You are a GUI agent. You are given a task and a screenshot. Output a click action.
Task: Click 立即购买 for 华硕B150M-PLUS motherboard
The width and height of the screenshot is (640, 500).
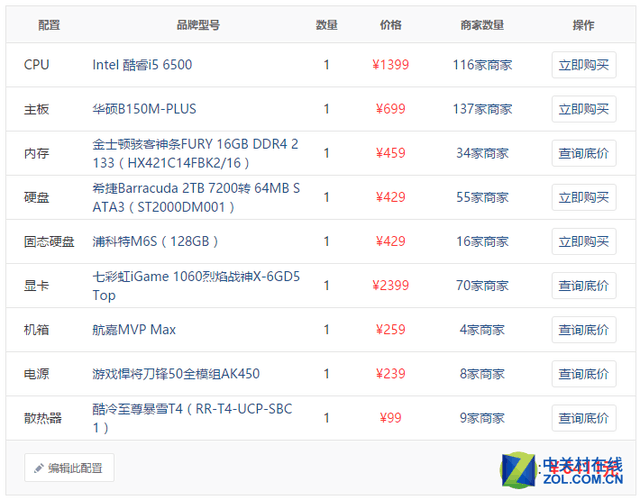pyautogui.click(x=584, y=109)
